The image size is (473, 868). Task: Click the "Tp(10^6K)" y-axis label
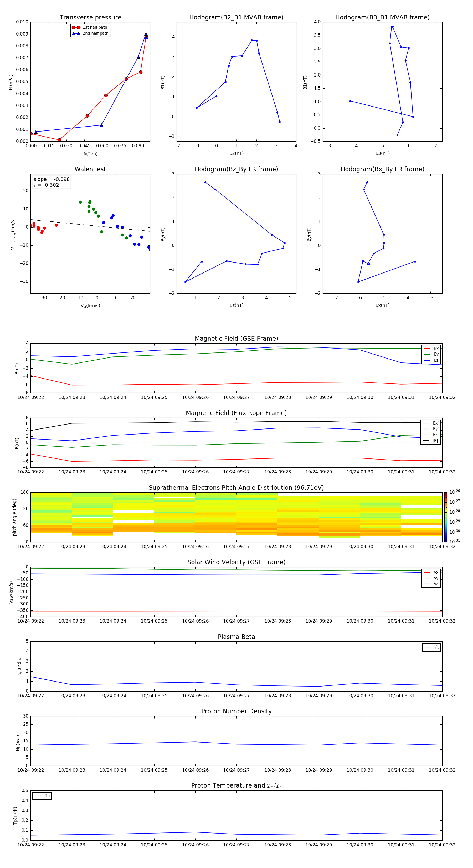15,815
